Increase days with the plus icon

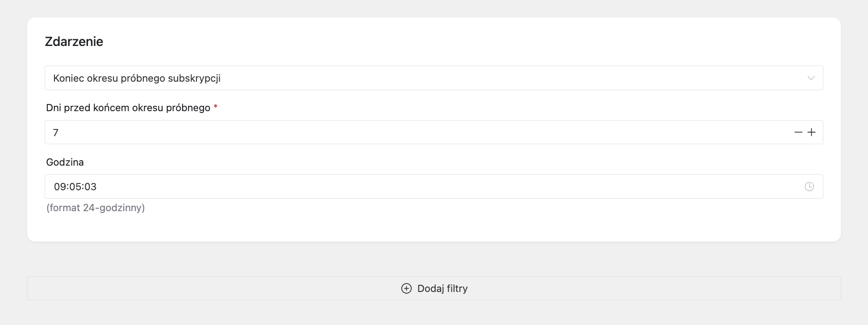[812, 132]
